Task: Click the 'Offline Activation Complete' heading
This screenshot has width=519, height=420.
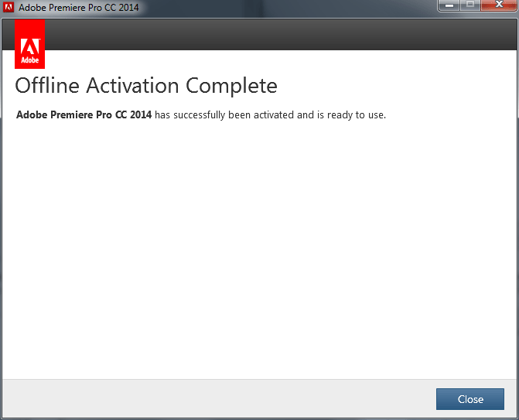Action: click(146, 86)
